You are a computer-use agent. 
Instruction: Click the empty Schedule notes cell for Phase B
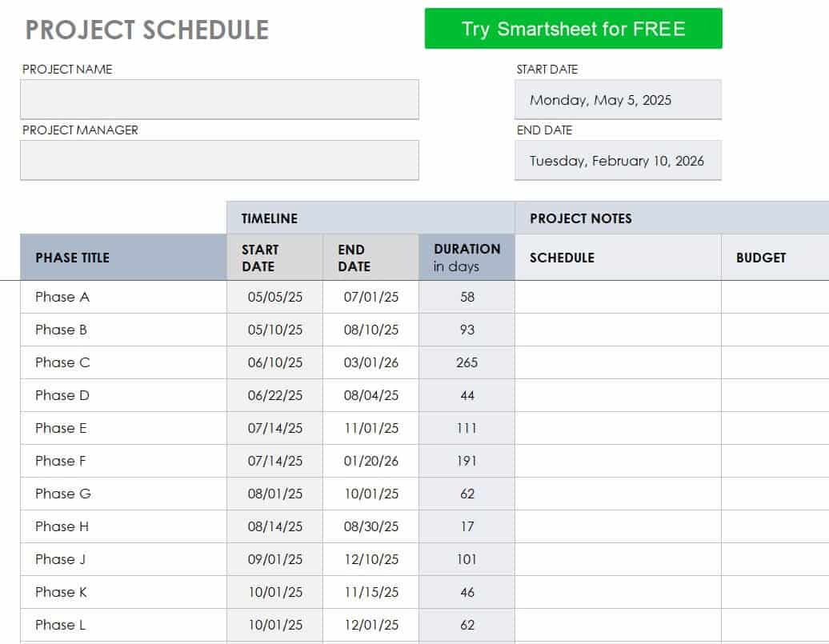618,330
